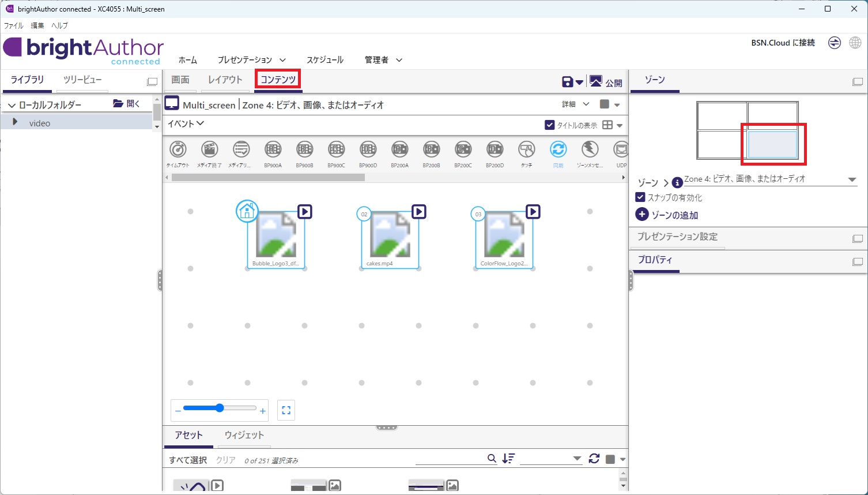
Task: Click the BSN.Cloud connection arrows icon
Action: [x=835, y=43]
